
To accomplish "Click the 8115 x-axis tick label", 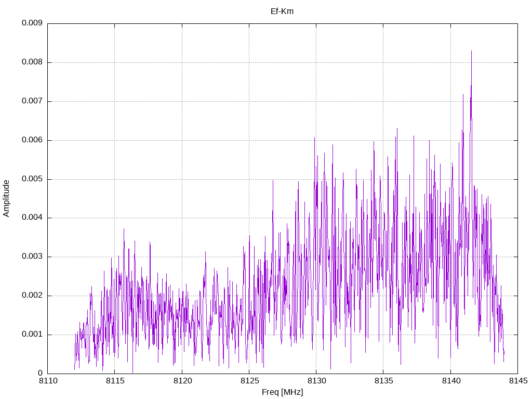I will (115, 381).
